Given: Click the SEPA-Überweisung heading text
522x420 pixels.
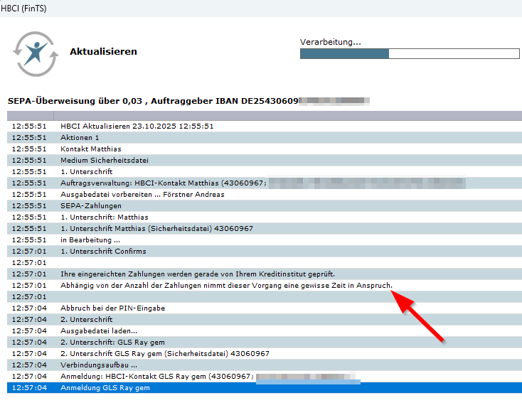Looking at the screenshot, I should [149, 101].
